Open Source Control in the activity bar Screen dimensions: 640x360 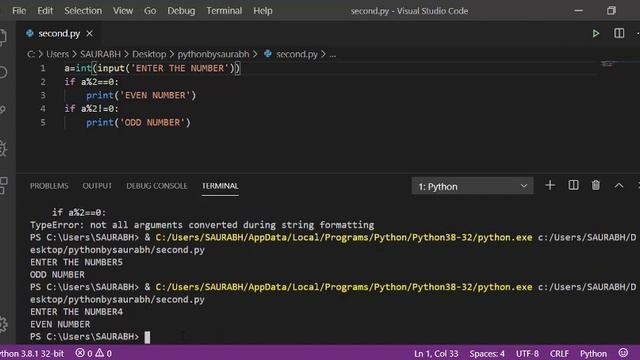3,109
